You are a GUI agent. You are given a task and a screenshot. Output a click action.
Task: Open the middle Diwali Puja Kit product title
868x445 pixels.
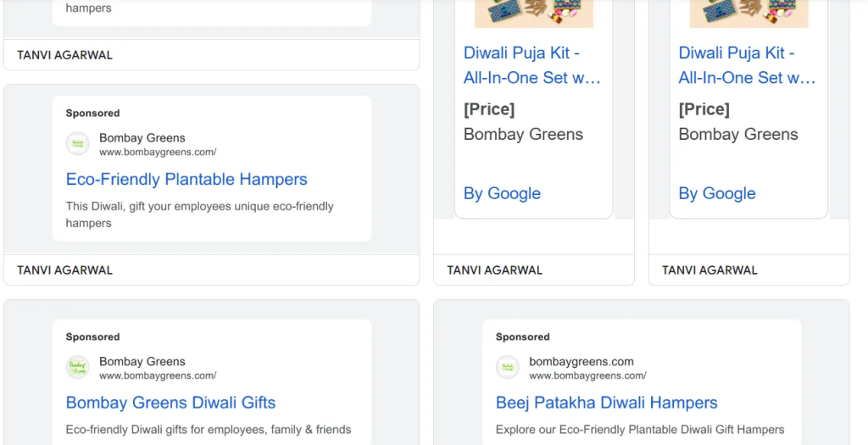tap(532, 65)
